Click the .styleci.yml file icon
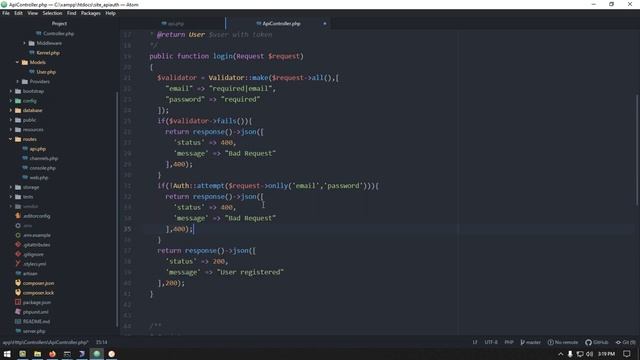The height and width of the screenshot is (360, 640). coord(18,264)
